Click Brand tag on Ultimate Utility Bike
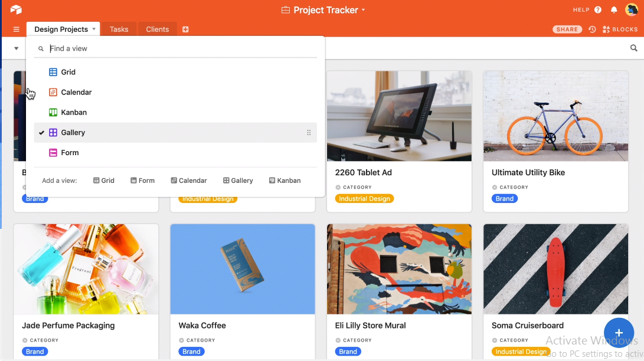644x361 pixels. coord(504,199)
